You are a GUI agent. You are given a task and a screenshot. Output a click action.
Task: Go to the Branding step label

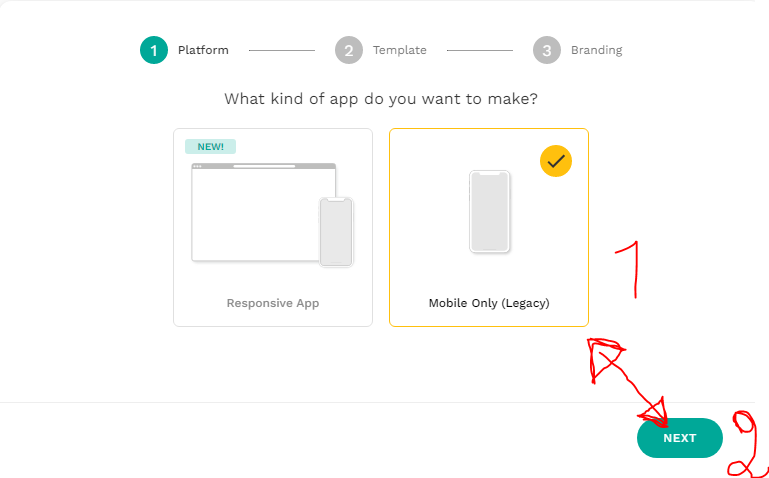pos(596,50)
